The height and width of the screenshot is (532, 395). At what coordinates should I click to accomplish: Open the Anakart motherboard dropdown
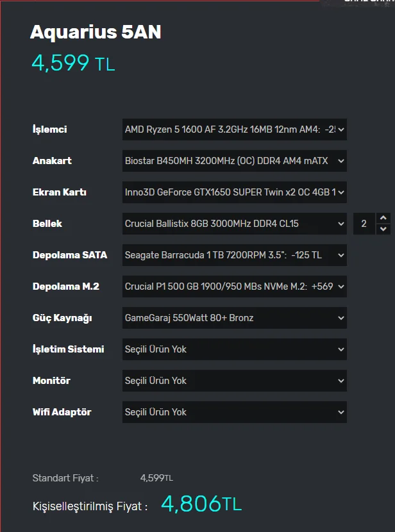(x=234, y=161)
